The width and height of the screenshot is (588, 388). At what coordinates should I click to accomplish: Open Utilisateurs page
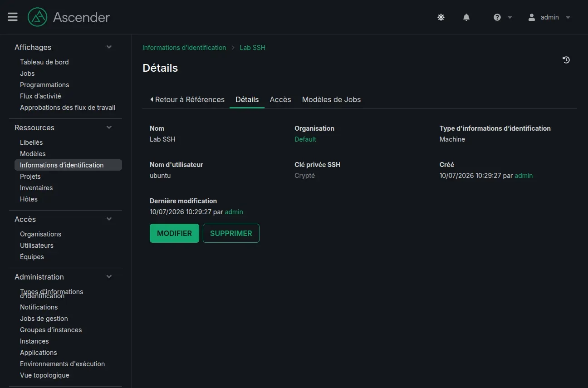pyautogui.click(x=37, y=246)
